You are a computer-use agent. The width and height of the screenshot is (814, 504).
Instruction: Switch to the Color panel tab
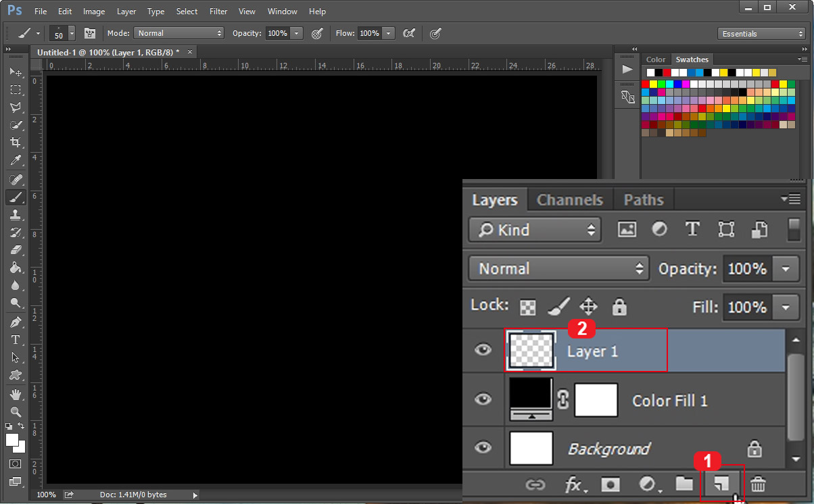tap(656, 59)
